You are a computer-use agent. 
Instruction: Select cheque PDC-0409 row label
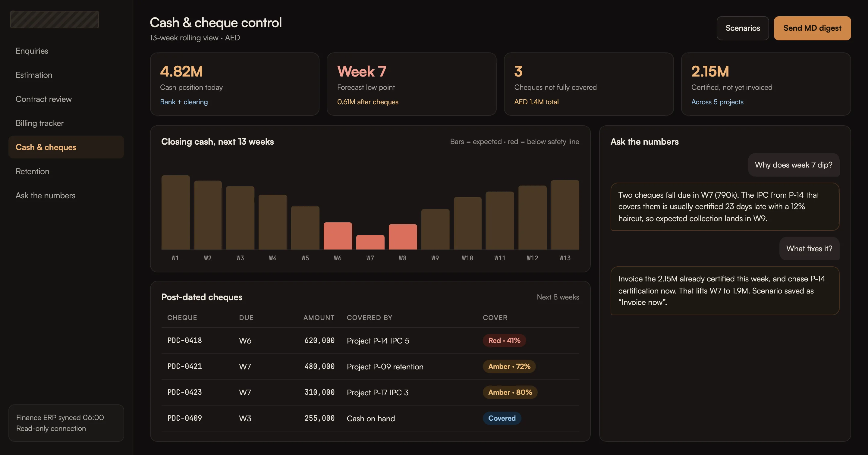click(185, 418)
